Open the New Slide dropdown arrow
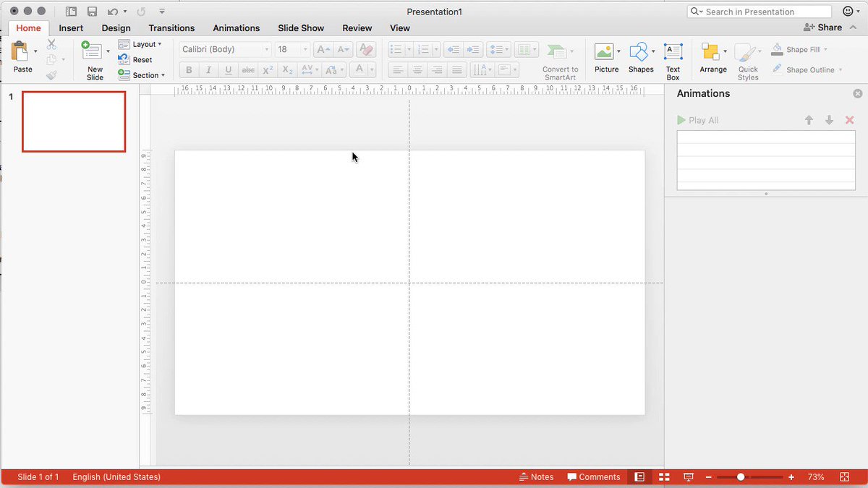This screenshot has width=868, height=488. [109, 51]
